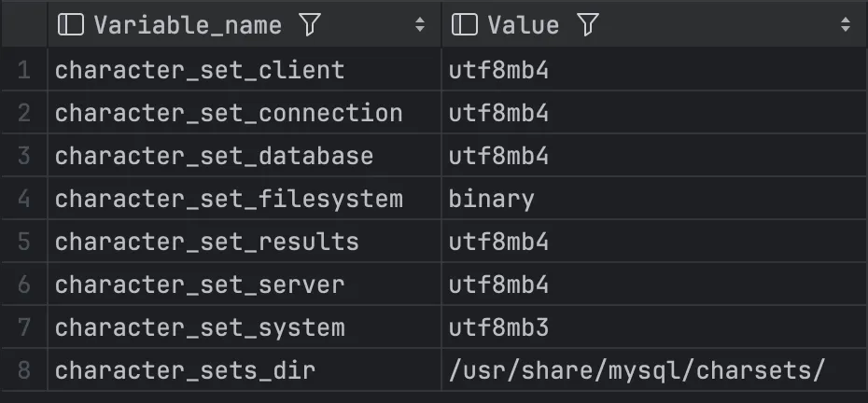Click the character_set_results cell
Image resolution: width=868 pixels, height=403 pixels.
206,242
